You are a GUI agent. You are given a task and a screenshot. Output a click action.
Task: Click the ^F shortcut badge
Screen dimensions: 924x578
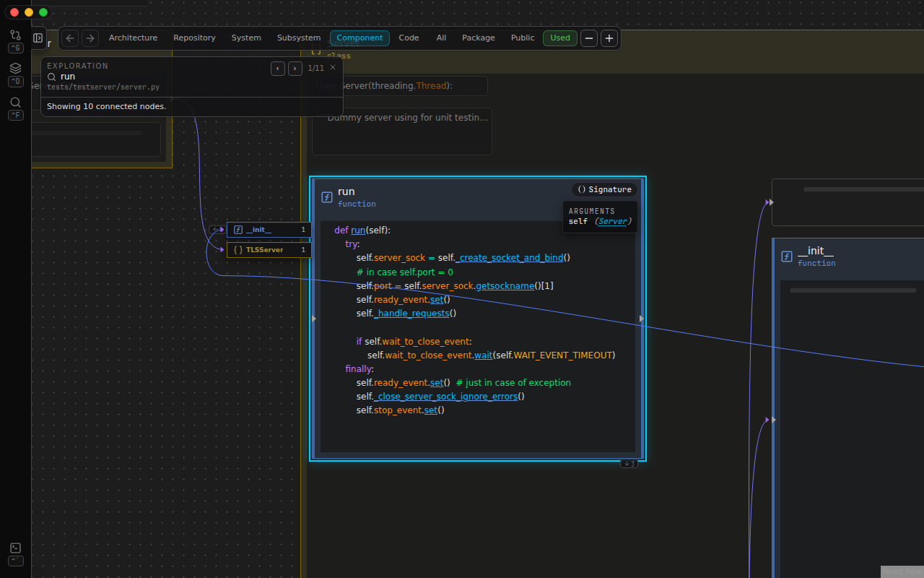[x=15, y=115]
